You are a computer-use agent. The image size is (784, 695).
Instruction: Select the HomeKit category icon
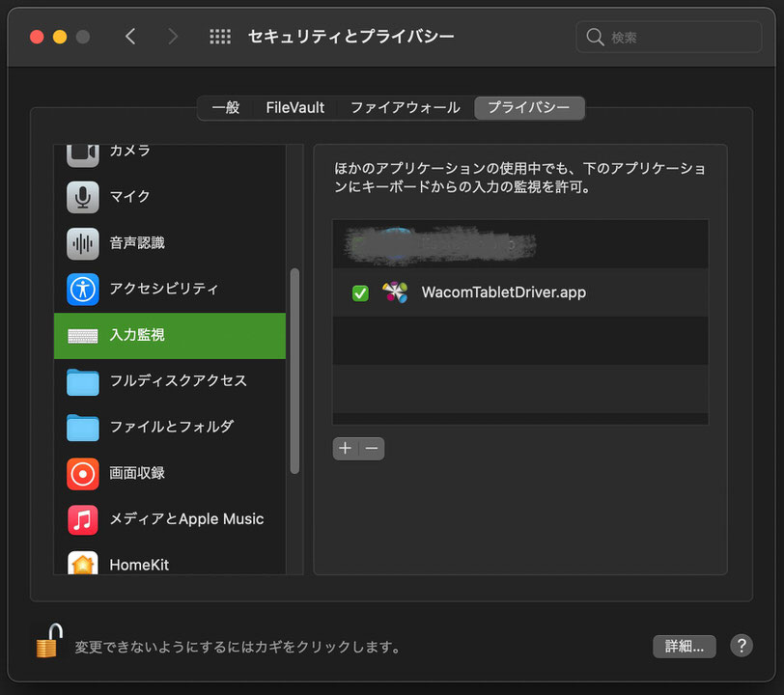[83, 564]
